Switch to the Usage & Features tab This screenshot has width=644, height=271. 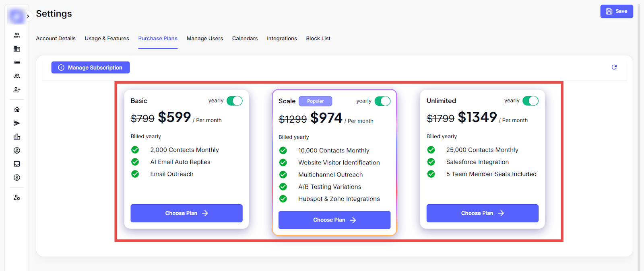(107, 39)
